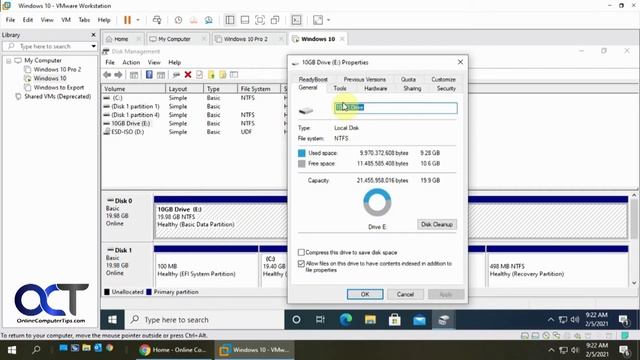Viewport: 640px width, 360px height.
Task: Open the Previous Versions tab
Action: 364,79
